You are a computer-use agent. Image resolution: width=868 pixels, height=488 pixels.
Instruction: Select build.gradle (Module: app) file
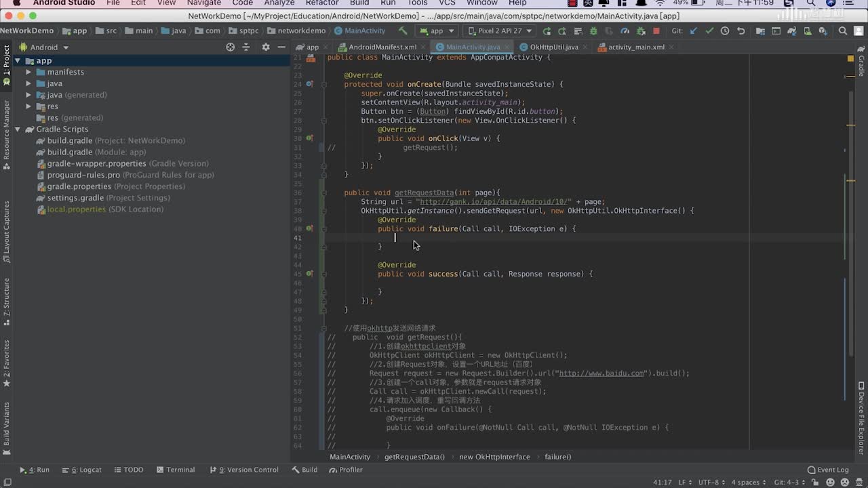(x=96, y=152)
